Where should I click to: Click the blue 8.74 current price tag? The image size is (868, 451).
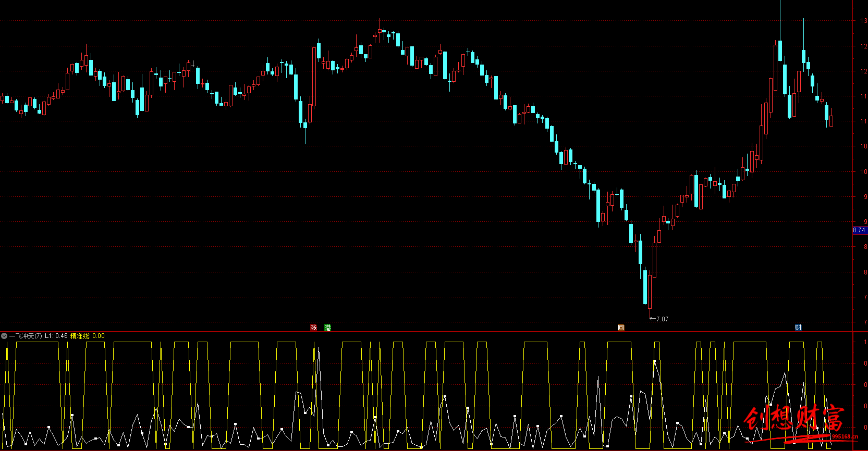[x=859, y=230]
